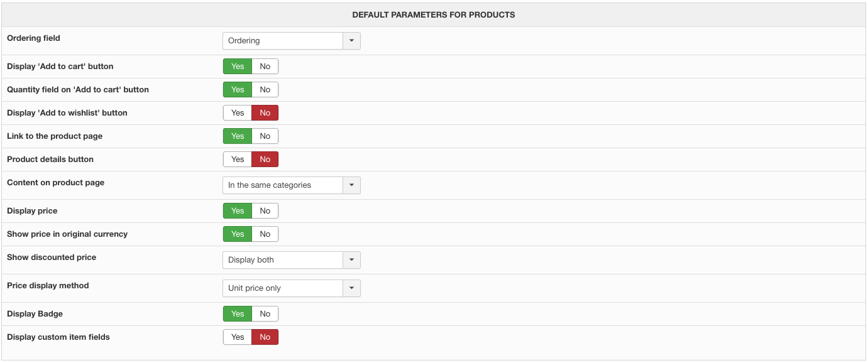Enable Display custom item fields with Yes
This screenshot has height=363, width=868.
click(x=238, y=337)
